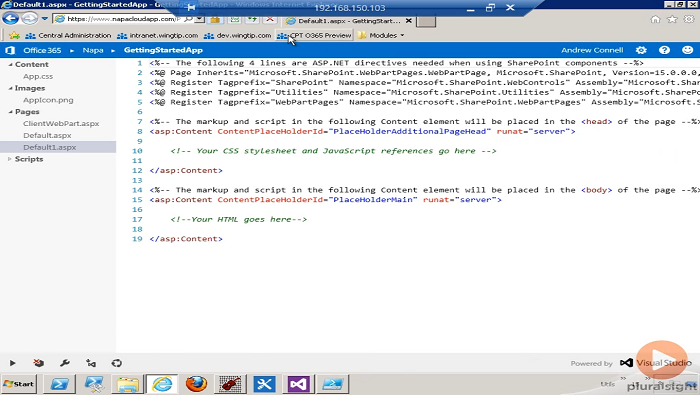The image size is (700, 395).
Task: Click in the URL address field
Action: pyautogui.click(x=123, y=19)
